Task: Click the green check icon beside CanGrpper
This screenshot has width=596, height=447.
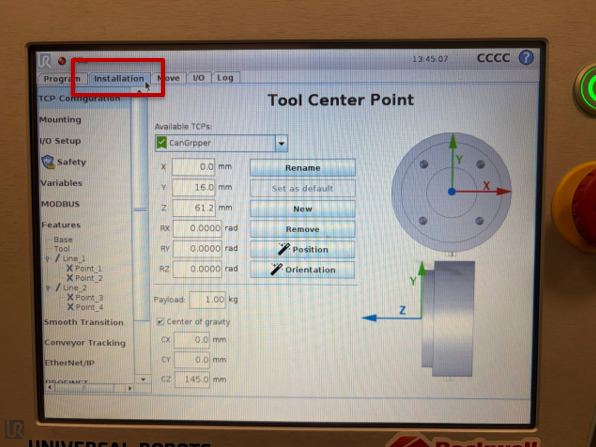Action: (x=162, y=143)
